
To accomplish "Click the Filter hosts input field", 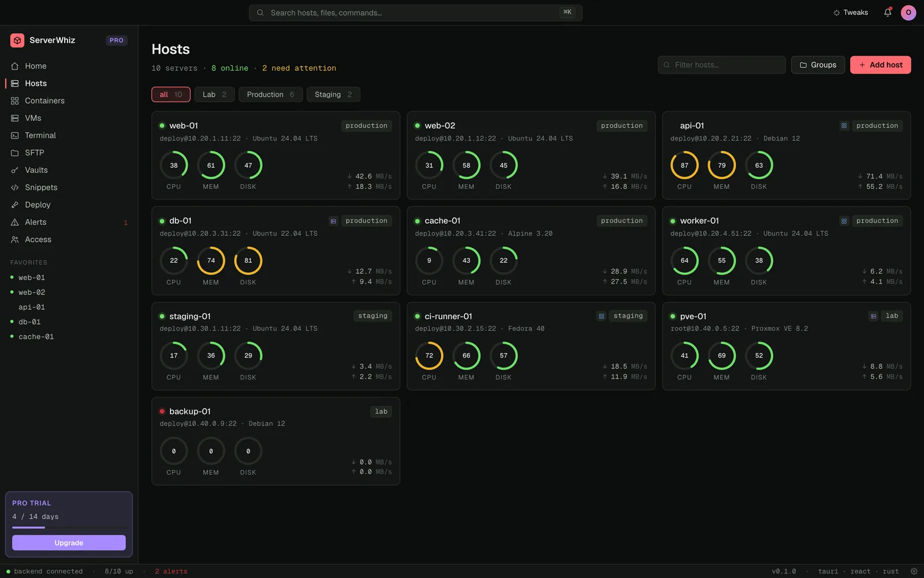I will click(x=721, y=65).
